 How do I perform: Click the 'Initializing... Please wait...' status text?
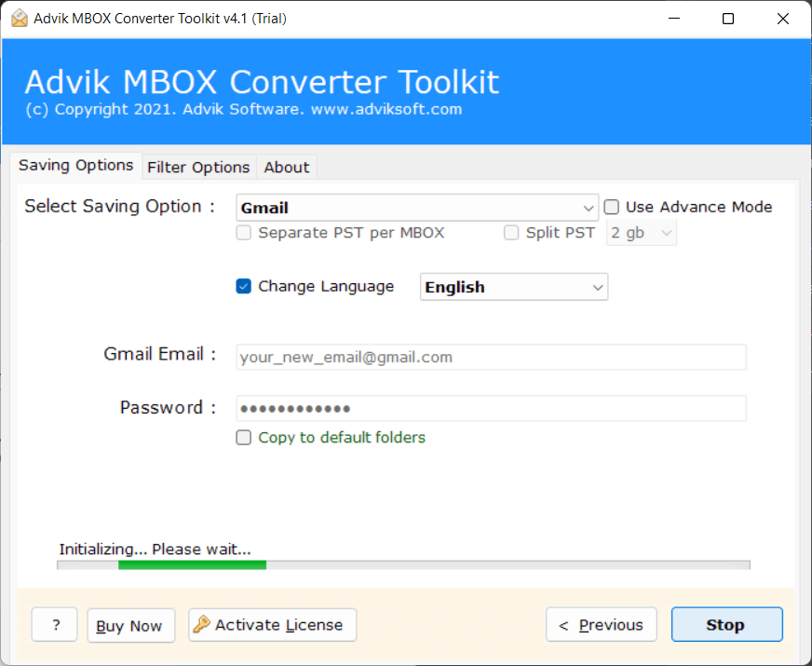(155, 549)
